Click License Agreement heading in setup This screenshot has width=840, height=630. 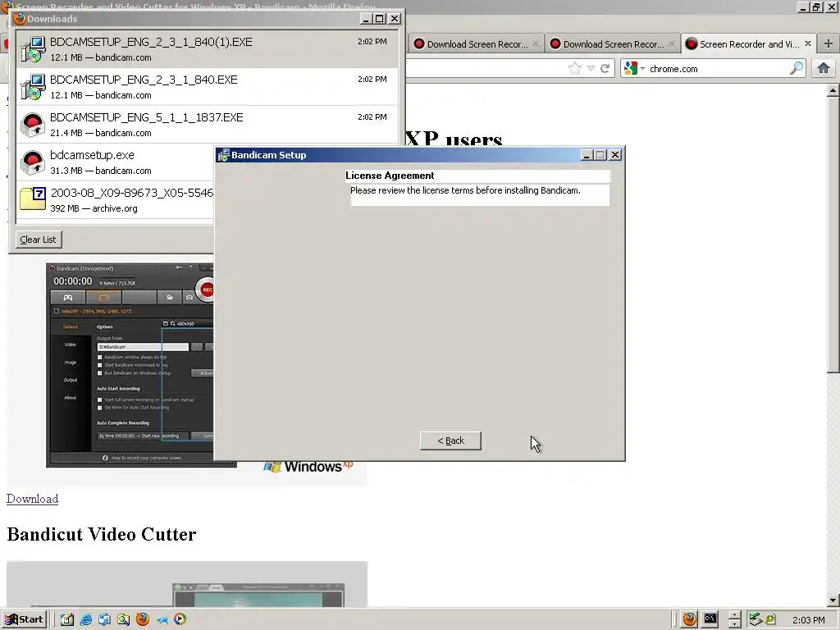point(390,176)
